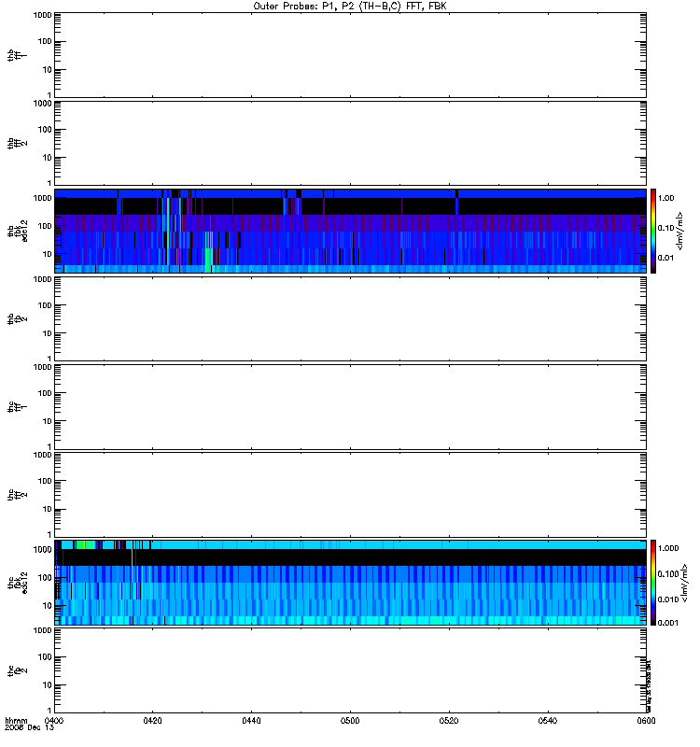Click the thc fbk edc12 color bar
Viewport: 700px width, 747px height.
coord(653,582)
